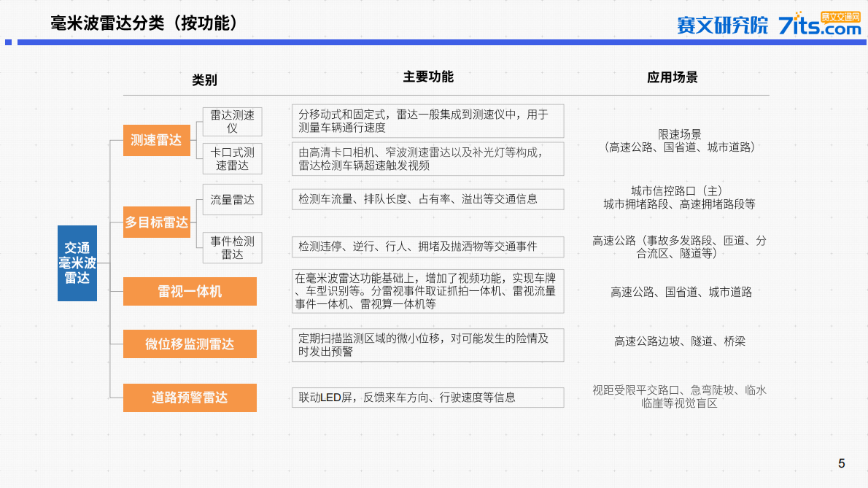The height and width of the screenshot is (488, 868).
Task: Click the 卡口式测速雷达 sub-node
Action: 231,159
